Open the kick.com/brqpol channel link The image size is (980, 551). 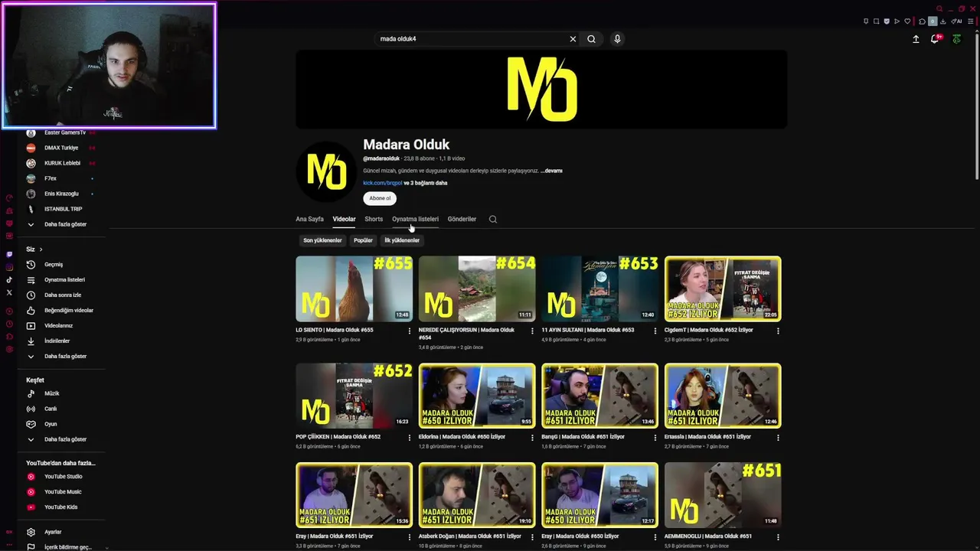pyautogui.click(x=382, y=184)
